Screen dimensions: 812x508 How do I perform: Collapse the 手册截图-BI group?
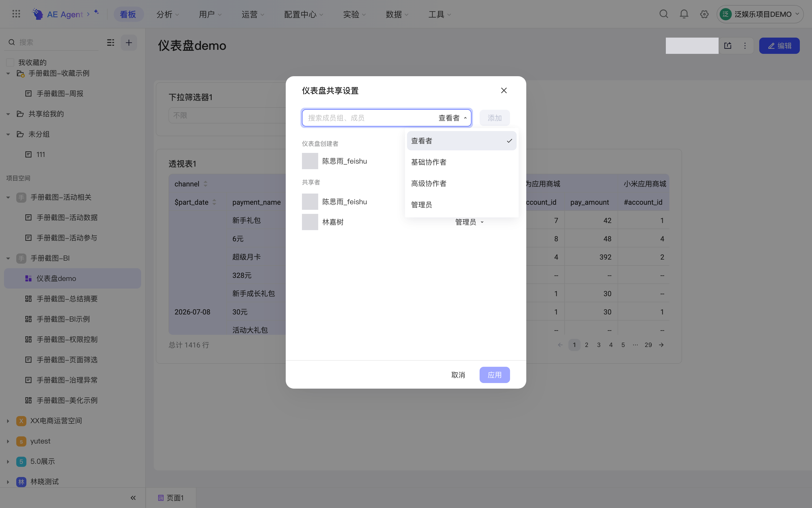[8, 258]
